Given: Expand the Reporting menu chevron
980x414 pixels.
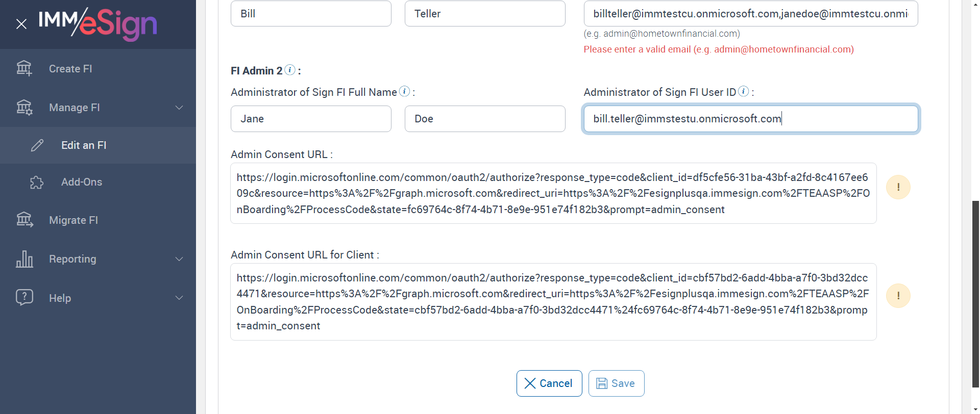Looking at the screenshot, I should (x=179, y=259).
